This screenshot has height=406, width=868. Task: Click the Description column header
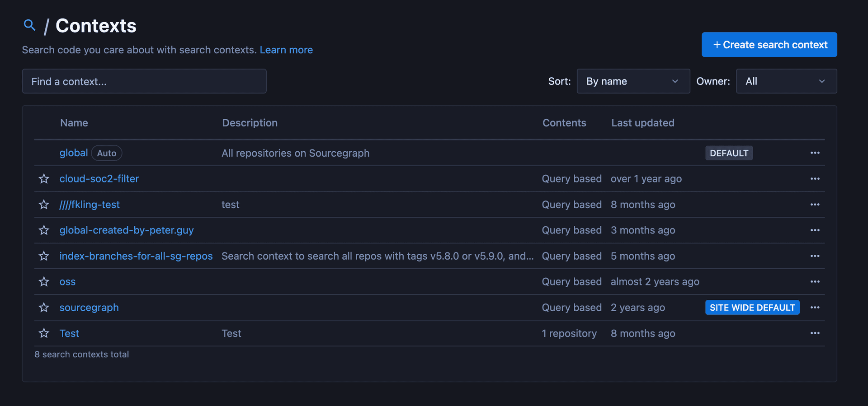point(250,123)
